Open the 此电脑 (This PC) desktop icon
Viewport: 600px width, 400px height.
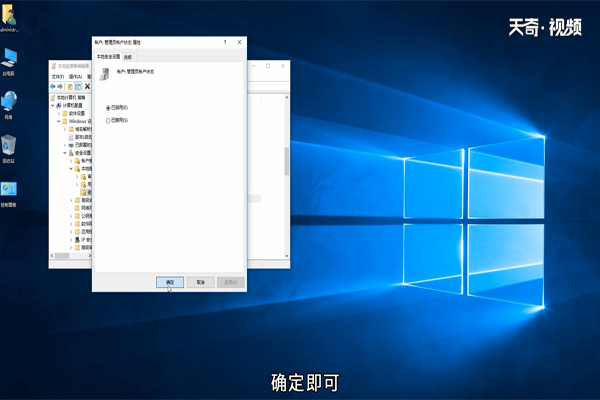tap(9, 61)
